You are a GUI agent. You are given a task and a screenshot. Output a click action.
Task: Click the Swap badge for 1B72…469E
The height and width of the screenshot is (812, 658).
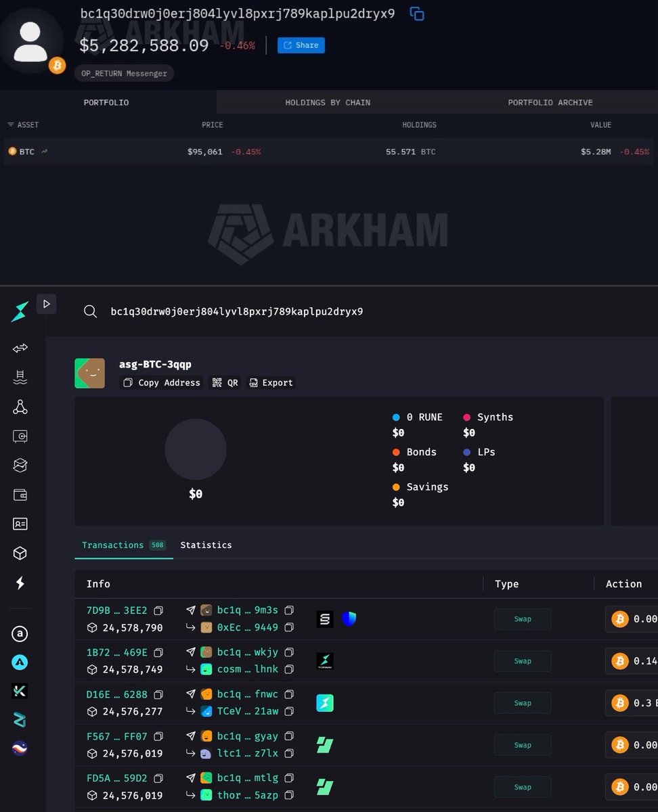click(523, 661)
